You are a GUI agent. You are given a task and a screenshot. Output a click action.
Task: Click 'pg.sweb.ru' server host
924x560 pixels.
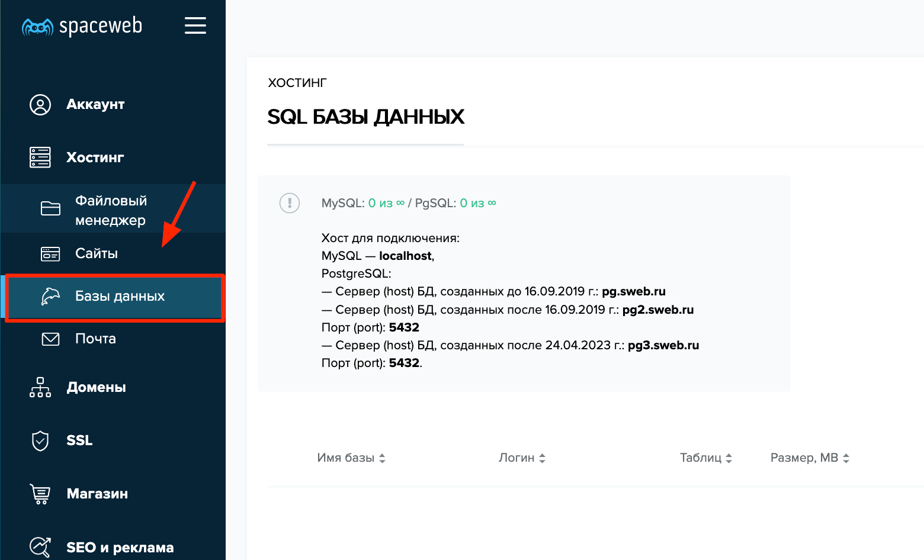coord(634,291)
